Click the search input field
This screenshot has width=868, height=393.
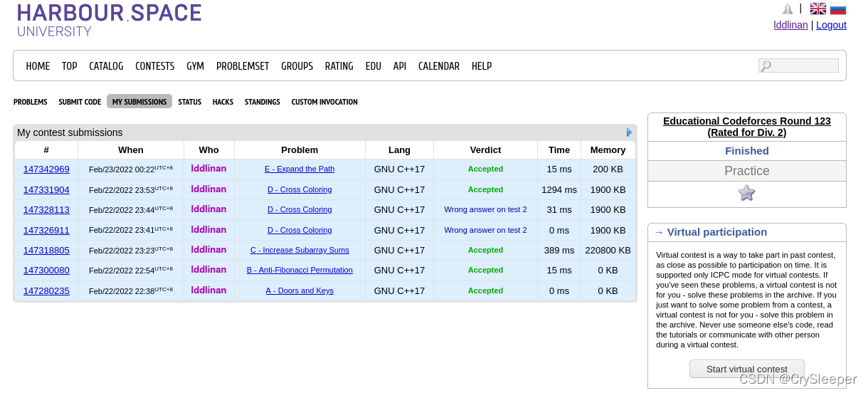(x=798, y=65)
